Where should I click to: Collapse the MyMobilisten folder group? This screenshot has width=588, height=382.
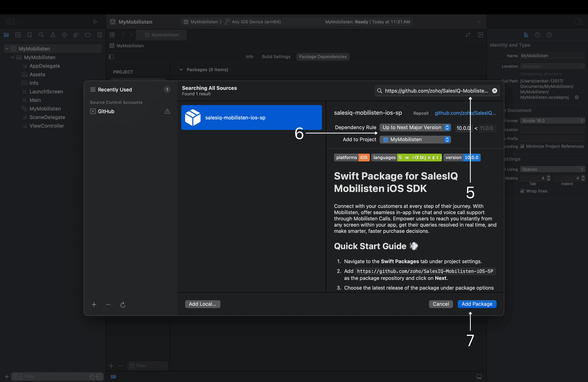[12, 57]
